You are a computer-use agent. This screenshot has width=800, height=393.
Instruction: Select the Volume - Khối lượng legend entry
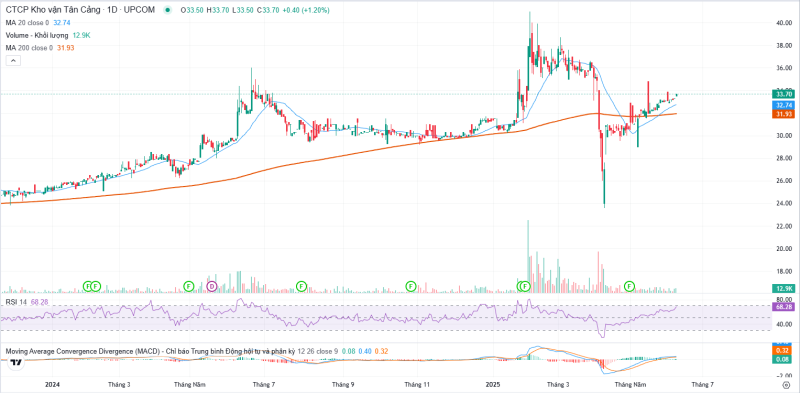click(x=37, y=35)
